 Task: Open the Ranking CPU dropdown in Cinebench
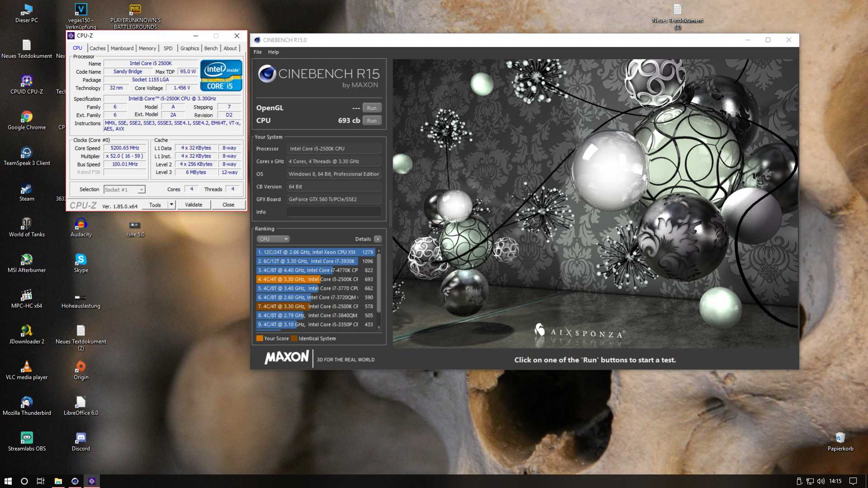[x=273, y=239]
